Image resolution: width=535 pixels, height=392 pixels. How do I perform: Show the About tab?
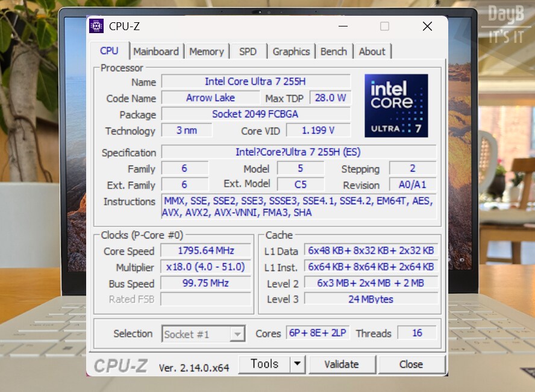372,52
